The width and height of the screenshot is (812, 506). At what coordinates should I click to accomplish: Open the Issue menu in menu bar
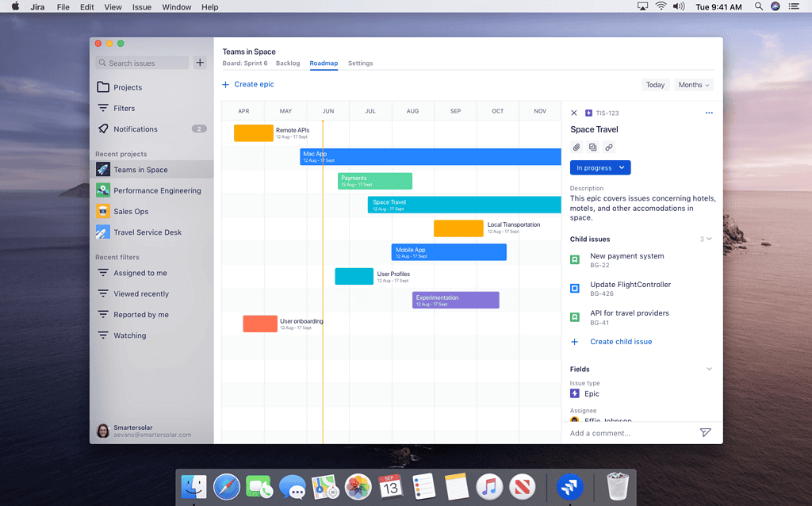point(141,6)
